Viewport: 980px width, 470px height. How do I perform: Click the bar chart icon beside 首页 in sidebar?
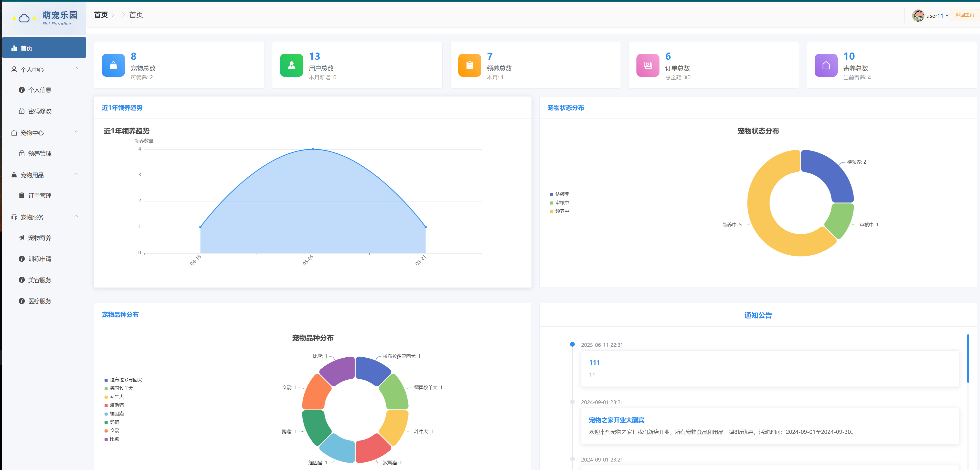(x=14, y=48)
